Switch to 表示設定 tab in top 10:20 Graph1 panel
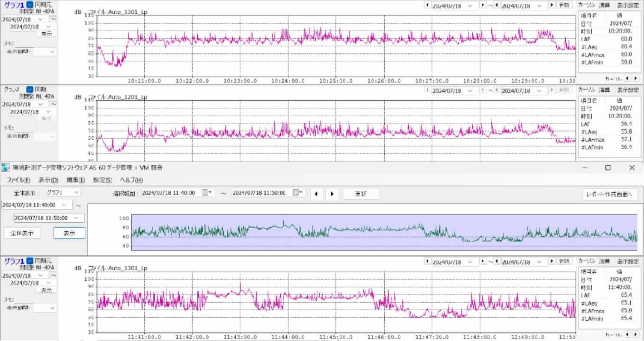Image resolution: width=644 pixels, height=341 pixels. click(627, 5)
